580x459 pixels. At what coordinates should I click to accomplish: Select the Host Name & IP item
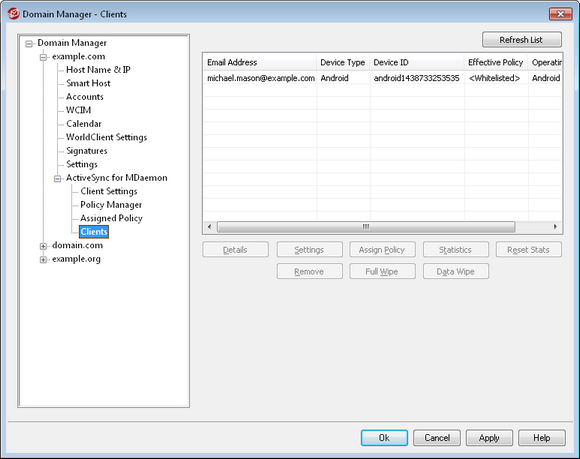[x=98, y=70]
